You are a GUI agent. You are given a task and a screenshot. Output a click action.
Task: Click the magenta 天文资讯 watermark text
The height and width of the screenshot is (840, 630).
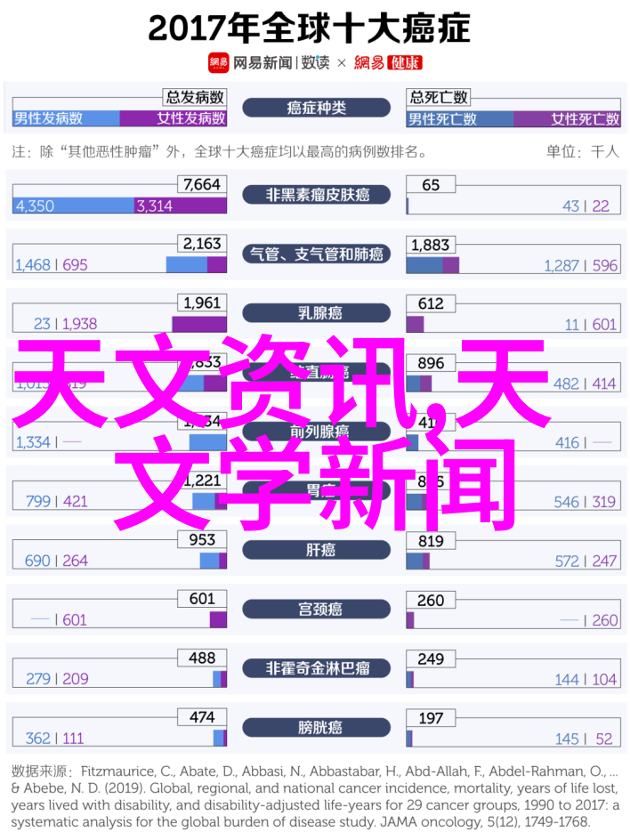coord(214,382)
